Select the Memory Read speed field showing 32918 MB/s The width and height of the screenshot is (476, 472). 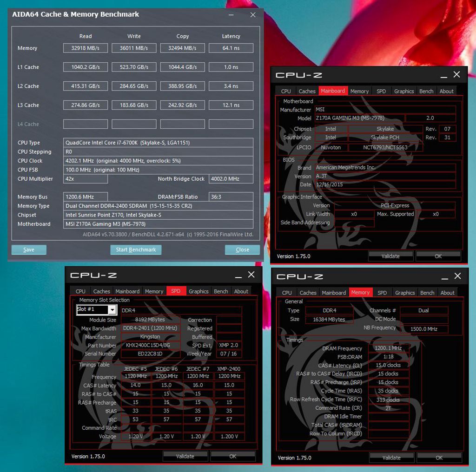tap(85, 48)
